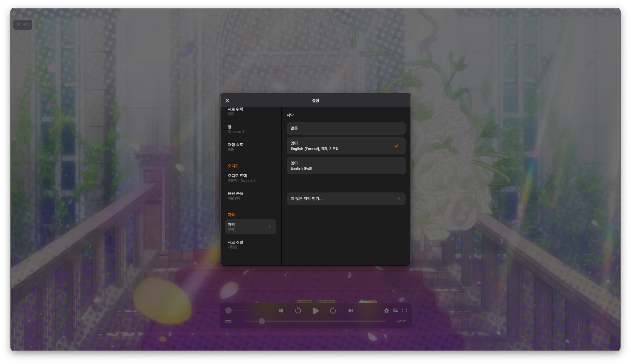The width and height of the screenshot is (631, 364).
Task: Click the 닫기 button
Action: (x=23, y=25)
